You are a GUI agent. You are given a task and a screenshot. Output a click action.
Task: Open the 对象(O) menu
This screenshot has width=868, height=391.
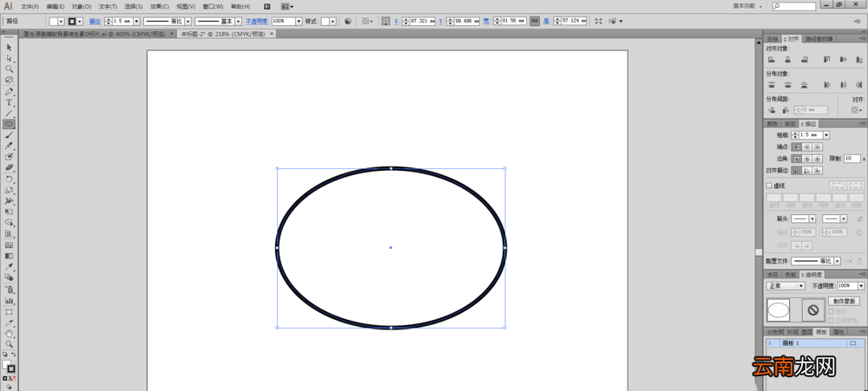pos(82,7)
